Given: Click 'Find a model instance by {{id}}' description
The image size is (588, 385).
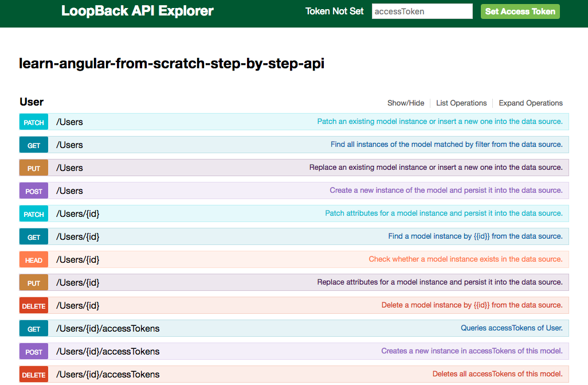Looking at the screenshot, I should click(x=476, y=236).
